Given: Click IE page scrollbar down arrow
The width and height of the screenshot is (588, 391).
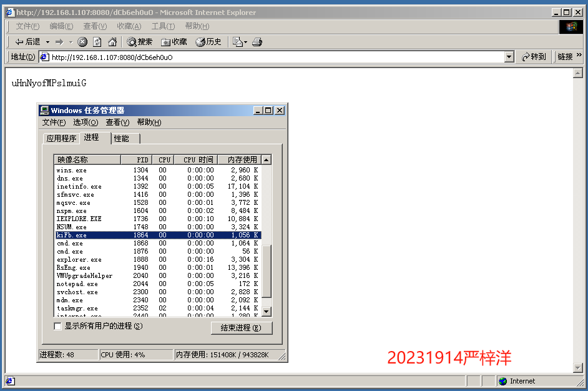Looking at the screenshot, I should point(578,368).
